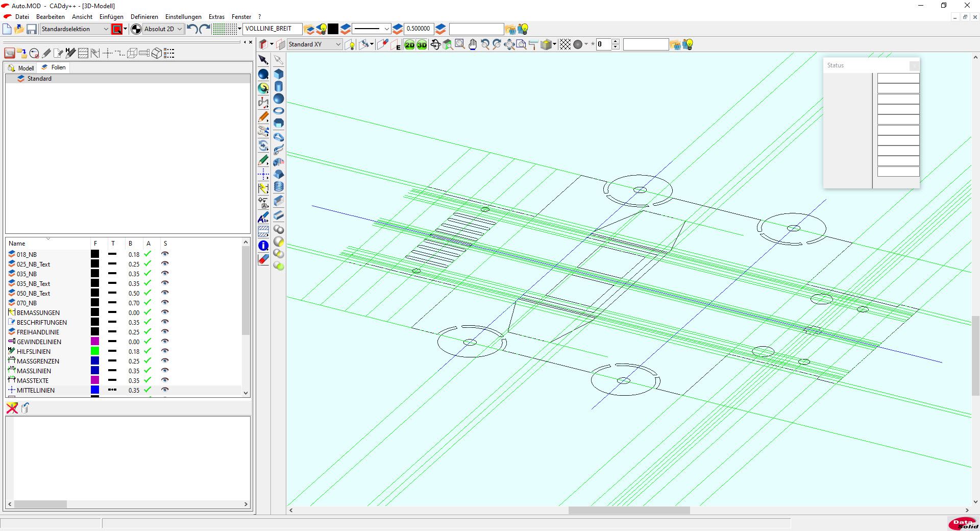Hide the MASSTEXTE layer via eye

click(x=165, y=380)
